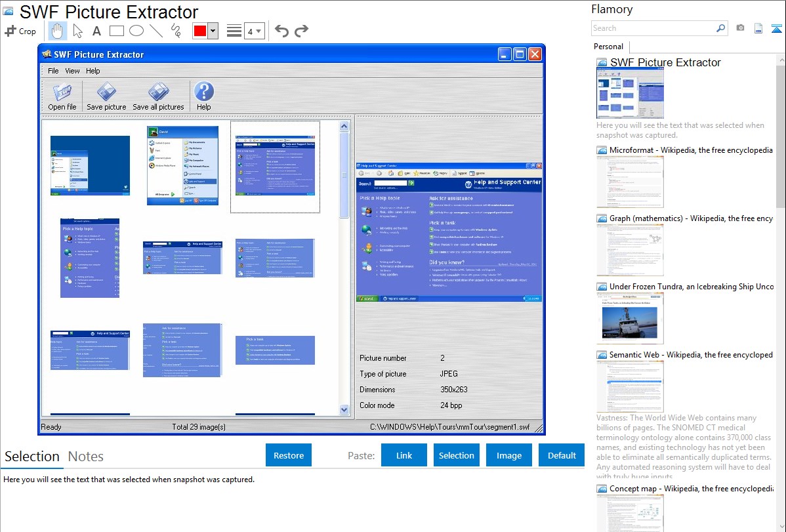Click the Flamory Search input field
The height and width of the screenshot is (532, 786).
coord(653,28)
